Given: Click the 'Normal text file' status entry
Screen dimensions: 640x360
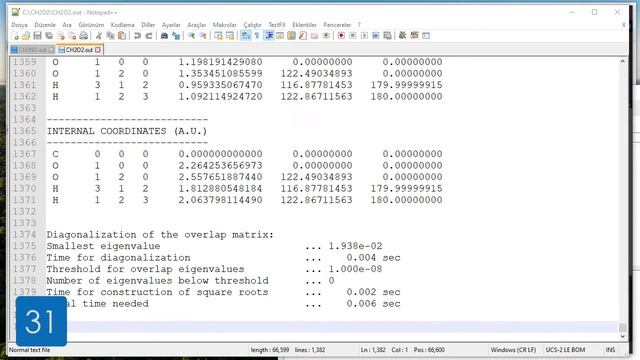Looking at the screenshot, I should coord(29,350).
